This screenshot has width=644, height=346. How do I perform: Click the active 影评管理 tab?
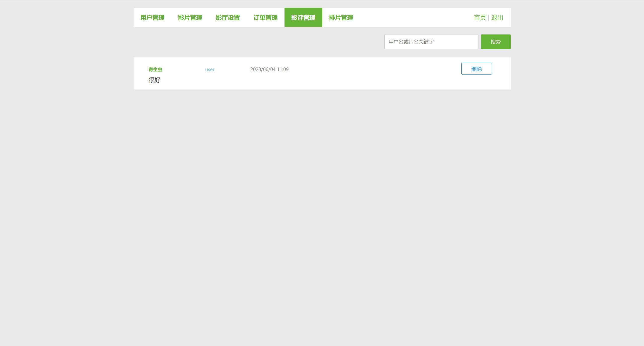[x=303, y=17]
